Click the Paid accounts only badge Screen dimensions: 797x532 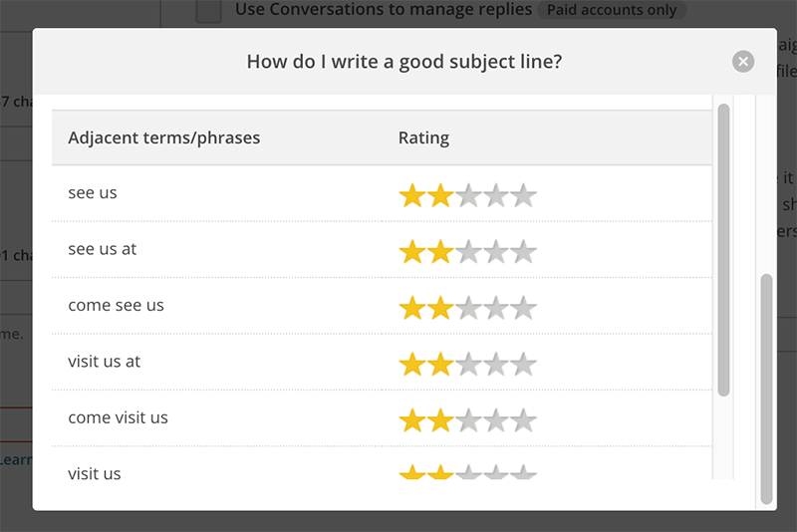[612, 10]
